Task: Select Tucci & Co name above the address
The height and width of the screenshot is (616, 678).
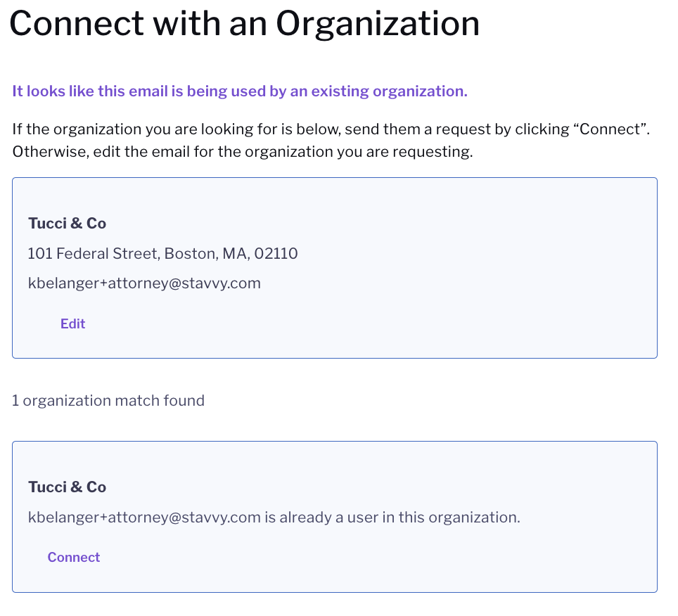Action: (67, 224)
